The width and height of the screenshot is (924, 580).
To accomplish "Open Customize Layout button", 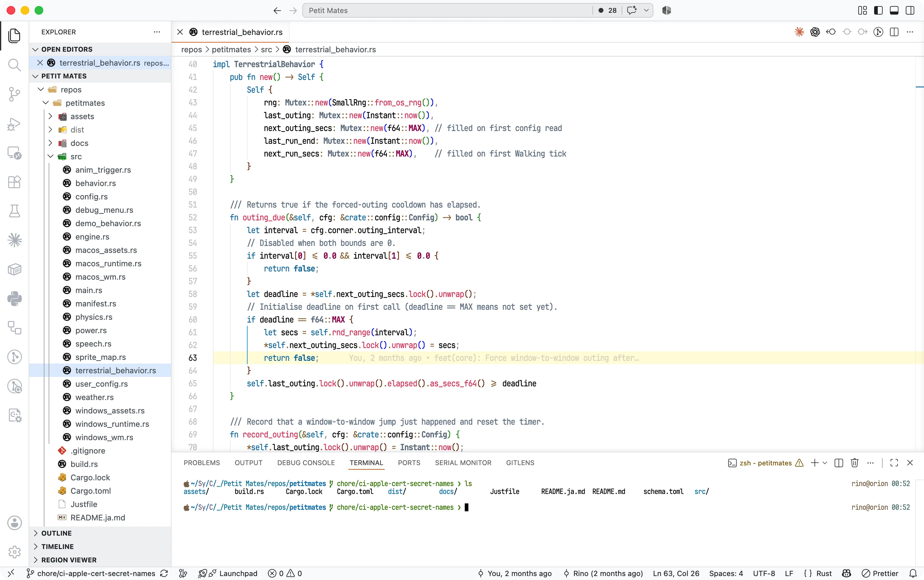I will coord(862,10).
